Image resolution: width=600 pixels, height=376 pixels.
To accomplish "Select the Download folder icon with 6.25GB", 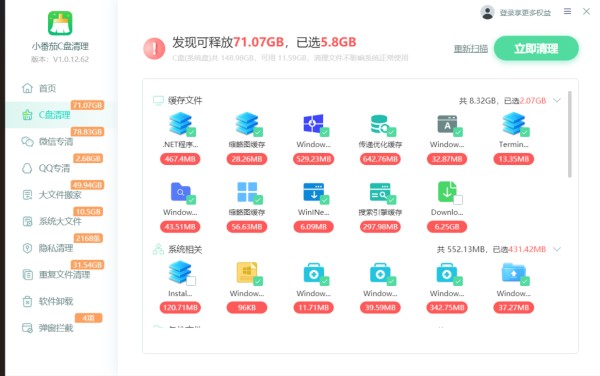I will [x=447, y=192].
